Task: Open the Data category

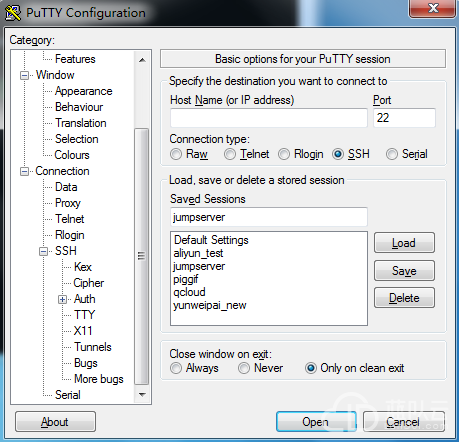Action: click(66, 187)
